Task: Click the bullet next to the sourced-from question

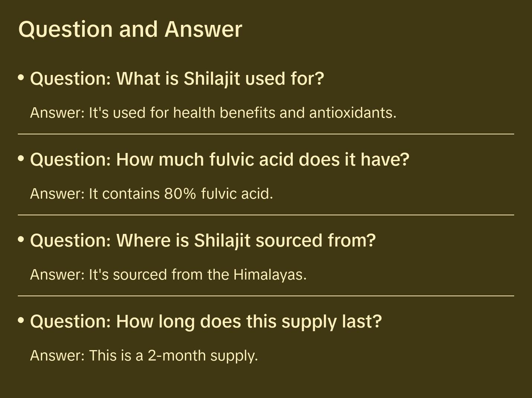Action: tap(21, 240)
